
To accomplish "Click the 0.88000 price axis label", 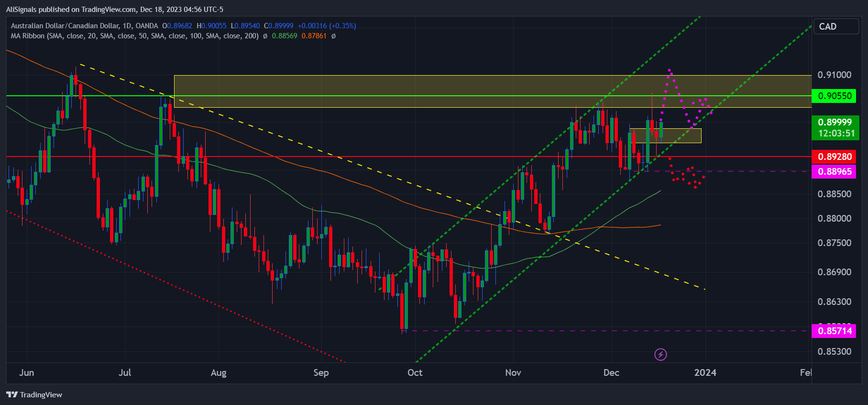I will (x=835, y=218).
